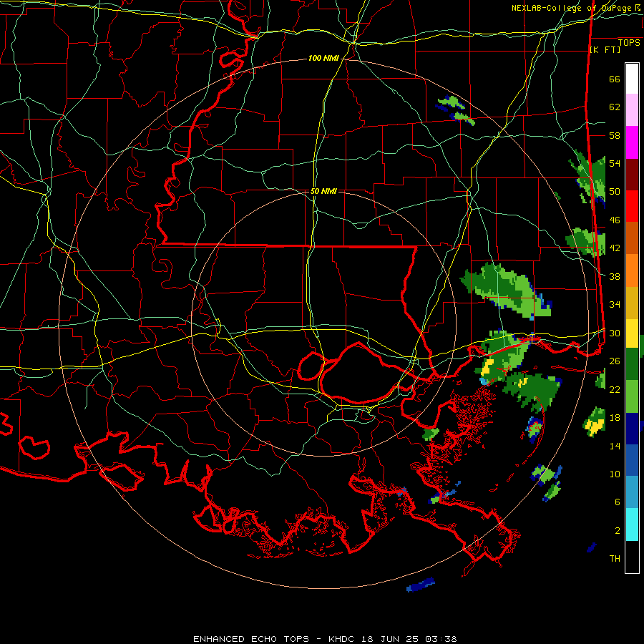Click the [K FT] units label
644x644 pixels.
[605, 49]
